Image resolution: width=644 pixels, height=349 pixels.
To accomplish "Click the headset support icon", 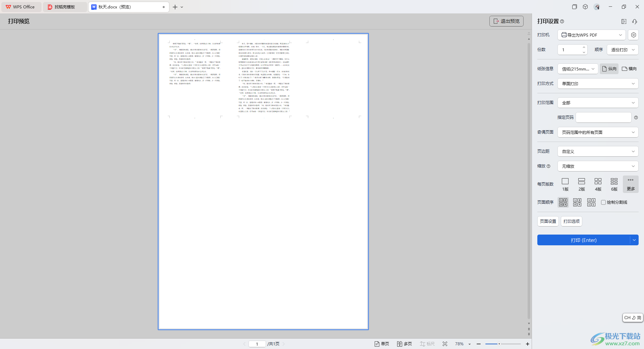I will pos(635,21).
